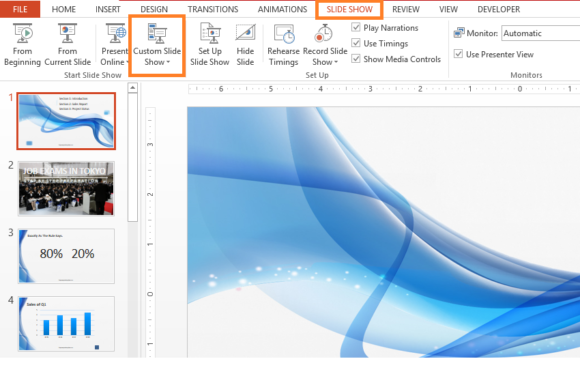Switch to the ANIMATIONS tab
Screen dimensions: 580x374
pyautogui.click(x=282, y=9)
